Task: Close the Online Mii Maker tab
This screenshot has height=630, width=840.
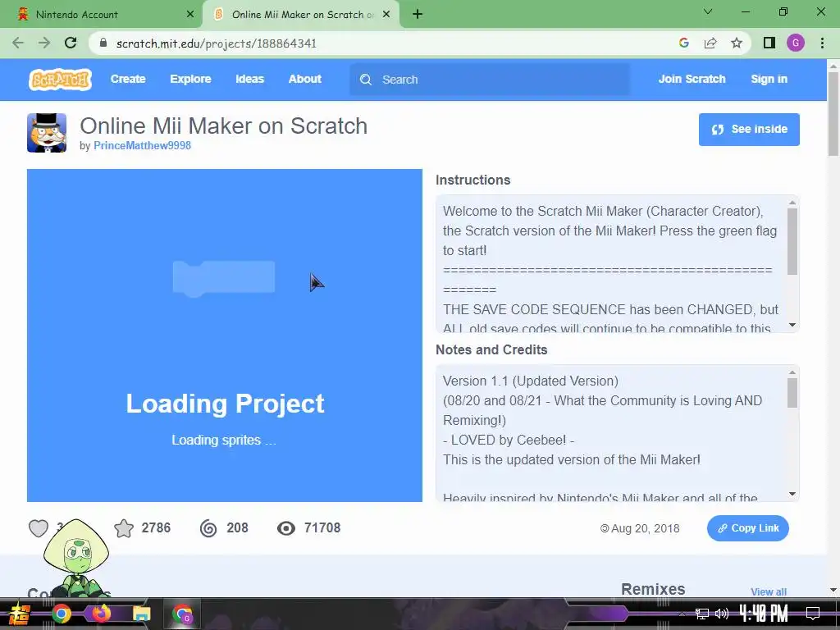Action: pyautogui.click(x=386, y=14)
